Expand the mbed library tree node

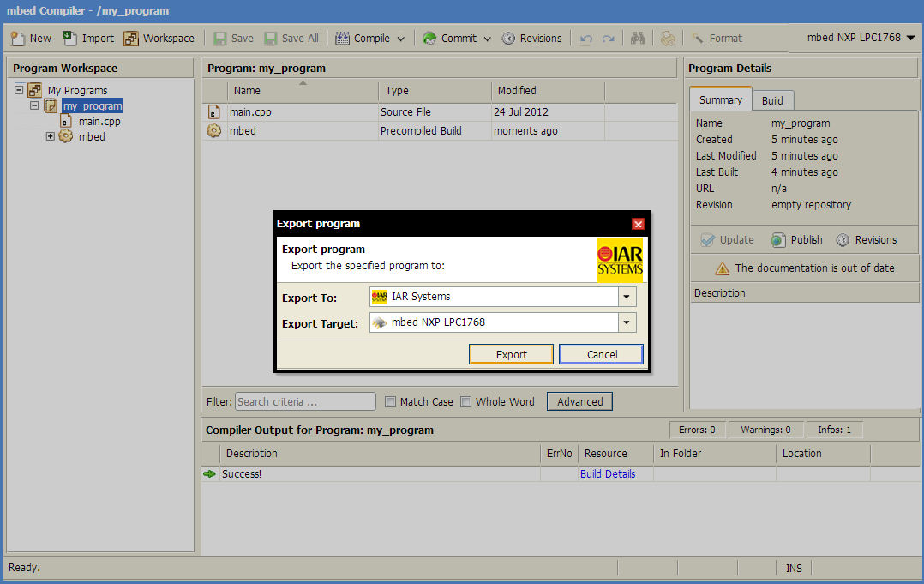pyautogui.click(x=51, y=136)
